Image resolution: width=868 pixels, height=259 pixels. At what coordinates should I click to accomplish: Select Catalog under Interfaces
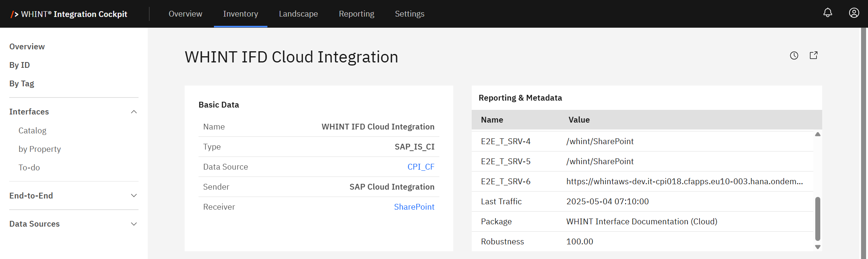click(32, 131)
